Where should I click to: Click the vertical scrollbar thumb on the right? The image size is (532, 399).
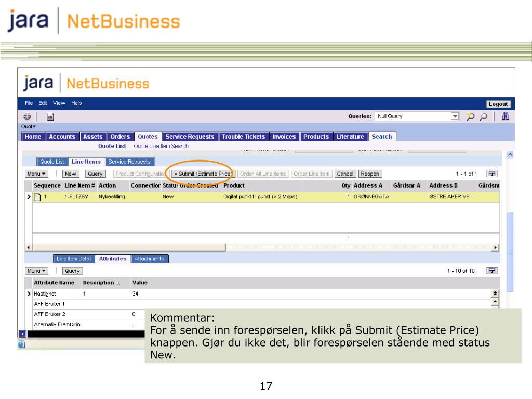pos(510,251)
